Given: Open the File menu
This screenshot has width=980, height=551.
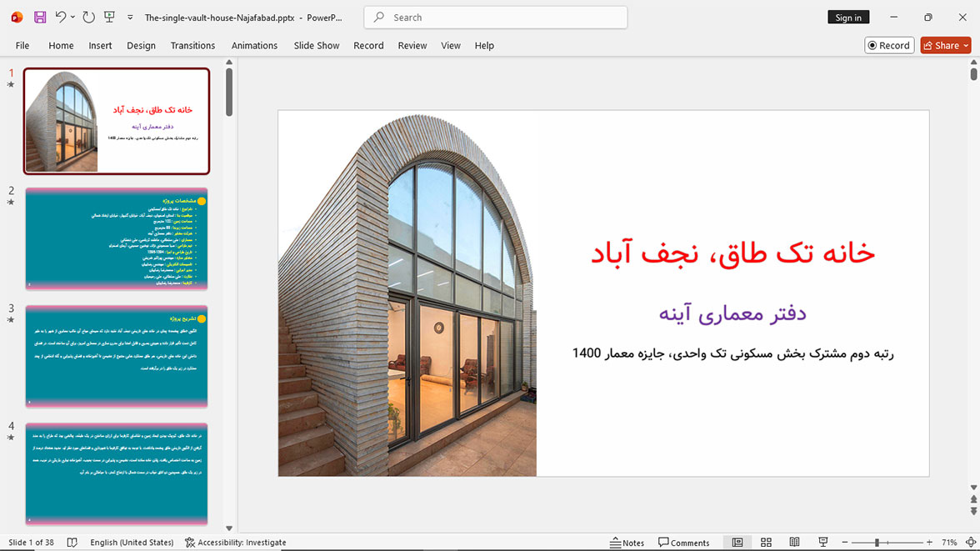Looking at the screenshot, I should [22, 46].
